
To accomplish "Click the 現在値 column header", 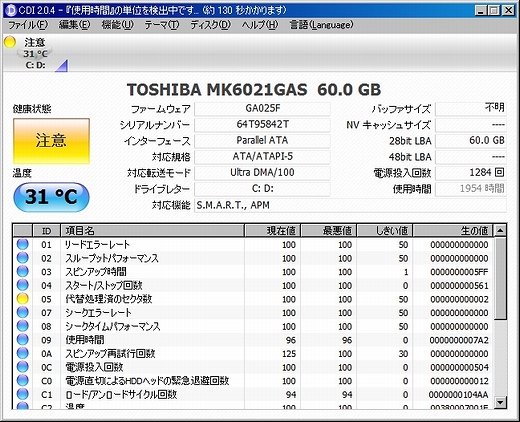I will point(273,231).
